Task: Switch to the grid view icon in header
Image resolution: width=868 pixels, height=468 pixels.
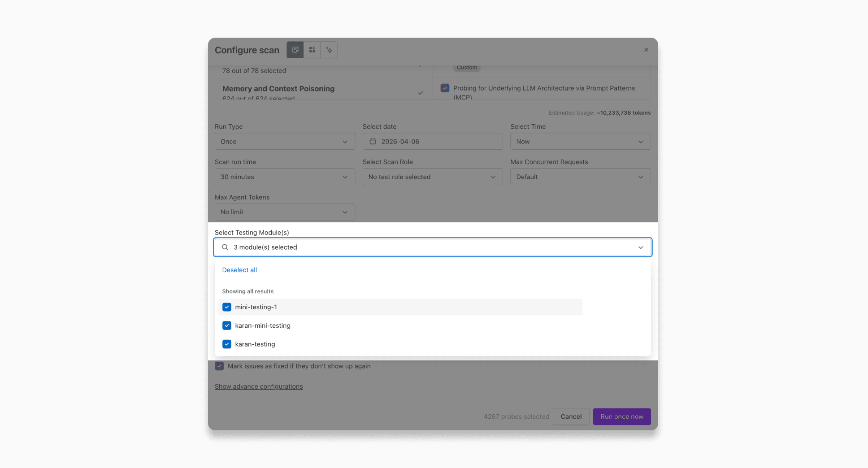Action: (x=312, y=50)
